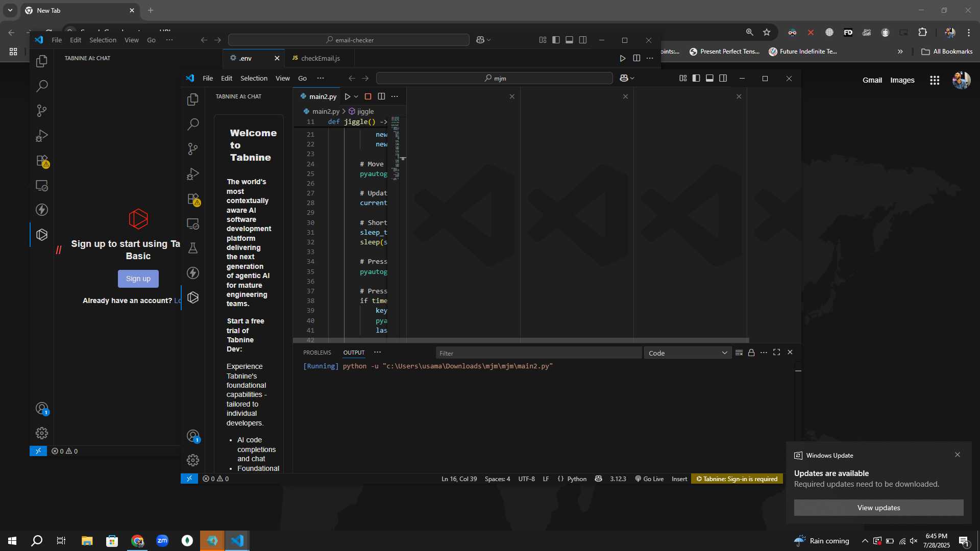Viewport: 980px width, 551px height.
Task: Open Gmail link
Action: 872,80
